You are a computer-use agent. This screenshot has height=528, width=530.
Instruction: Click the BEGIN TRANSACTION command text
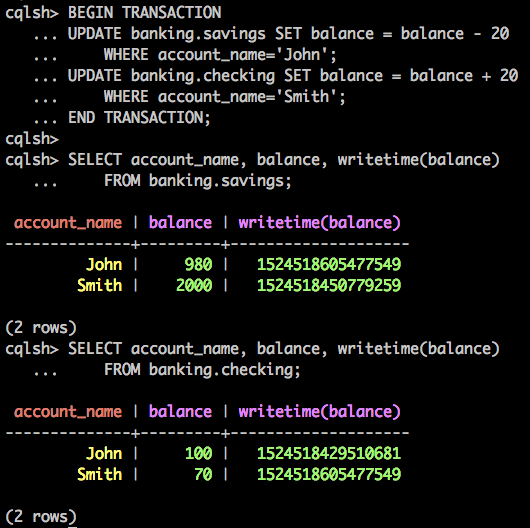click(144, 13)
